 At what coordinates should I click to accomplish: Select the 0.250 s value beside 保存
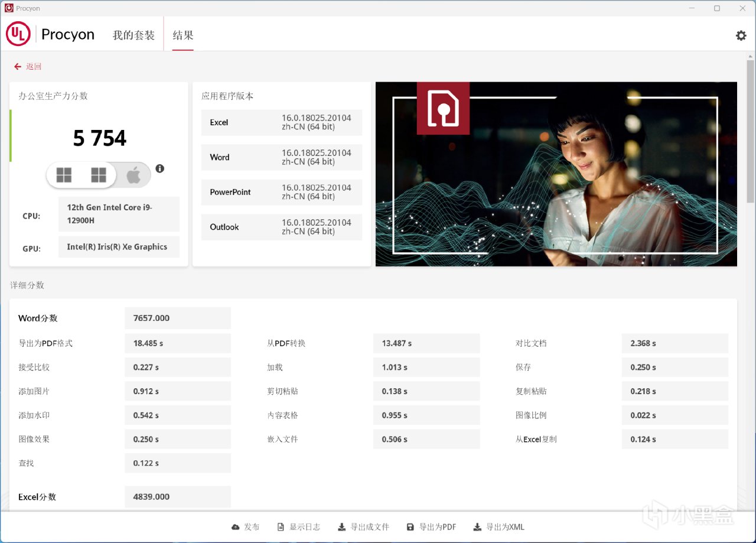tap(643, 368)
